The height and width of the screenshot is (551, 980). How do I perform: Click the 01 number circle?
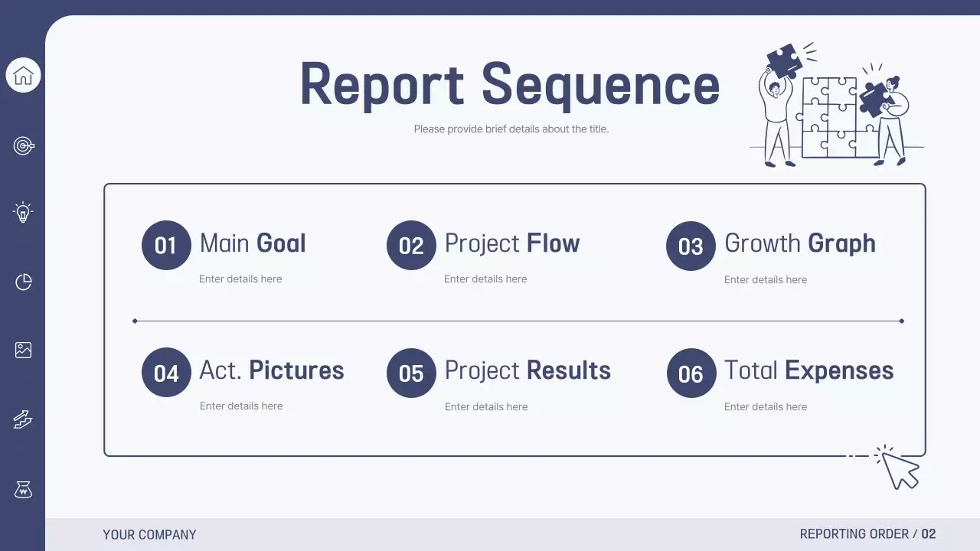coord(166,246)
